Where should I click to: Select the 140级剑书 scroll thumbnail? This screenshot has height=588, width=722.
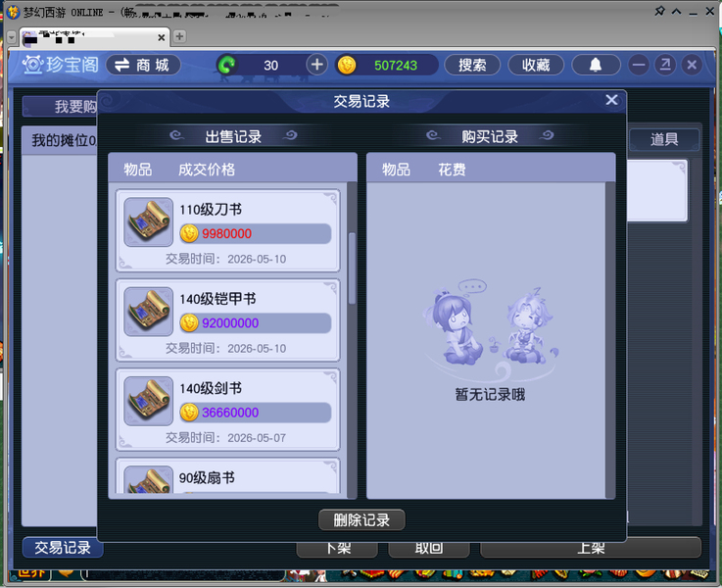pos(148,401)
